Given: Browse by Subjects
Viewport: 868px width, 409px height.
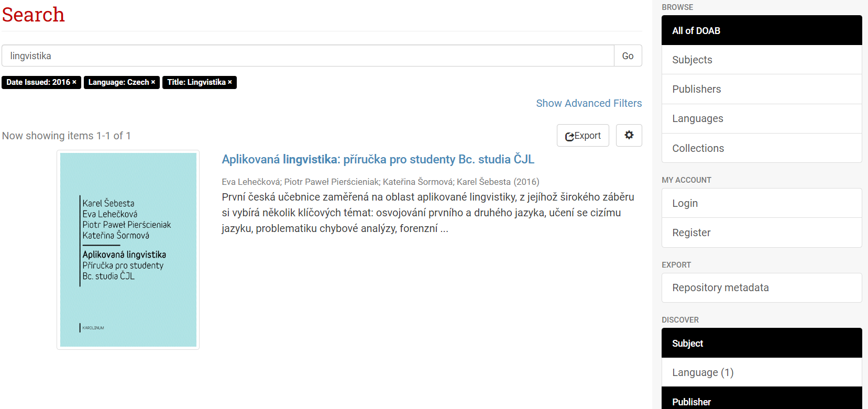Looking at the screenshot, I should coord(762,60).
